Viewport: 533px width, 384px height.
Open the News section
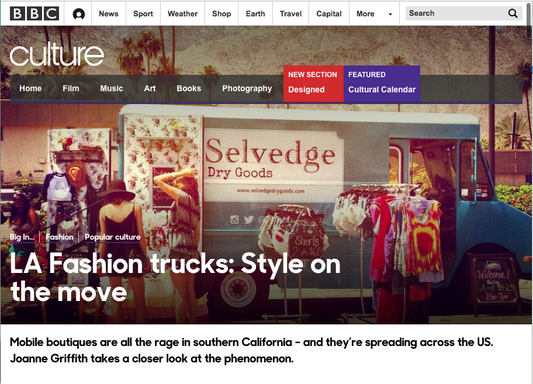[108, 14]
